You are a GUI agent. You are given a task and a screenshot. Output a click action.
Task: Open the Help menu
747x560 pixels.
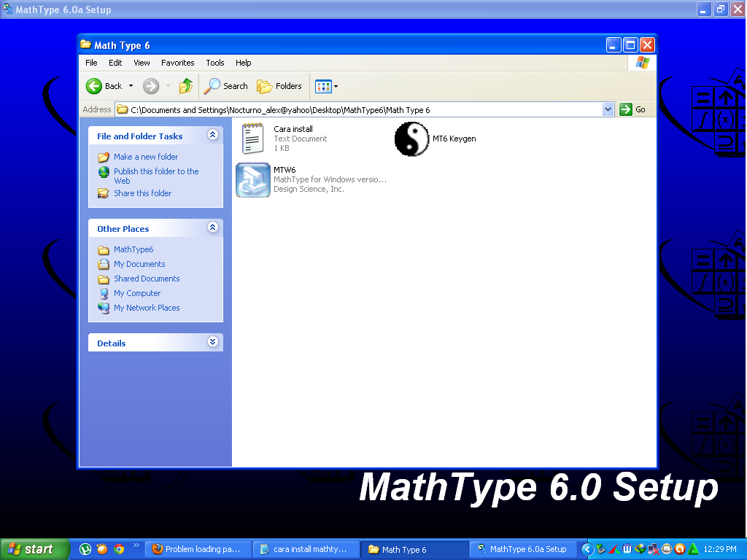pos(243,63)
